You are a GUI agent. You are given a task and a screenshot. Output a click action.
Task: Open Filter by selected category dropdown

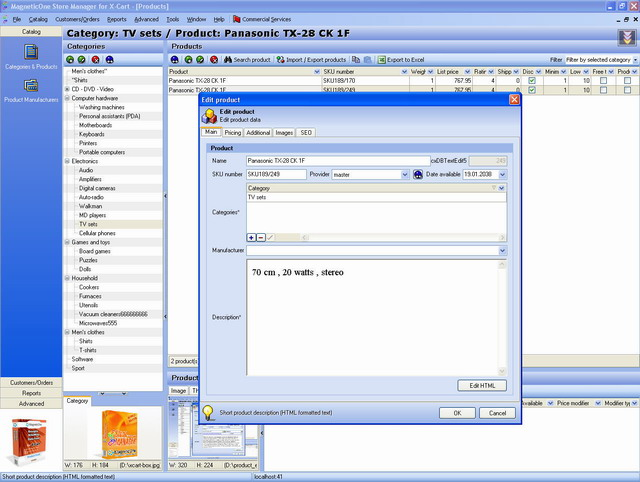636,60
